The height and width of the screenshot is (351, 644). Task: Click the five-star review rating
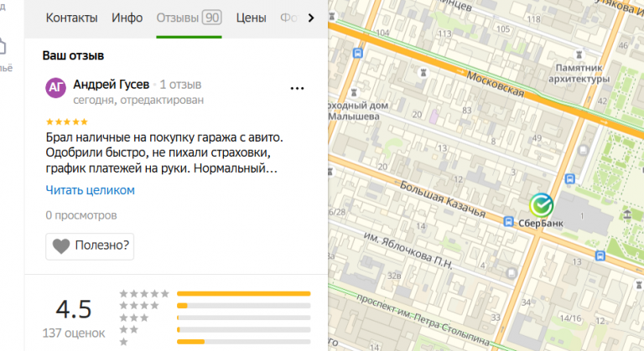coord(67,121)
